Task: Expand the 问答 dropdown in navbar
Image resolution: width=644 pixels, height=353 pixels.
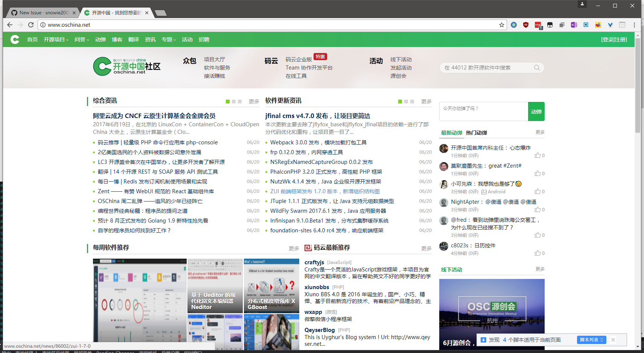Action: [82, 39]
